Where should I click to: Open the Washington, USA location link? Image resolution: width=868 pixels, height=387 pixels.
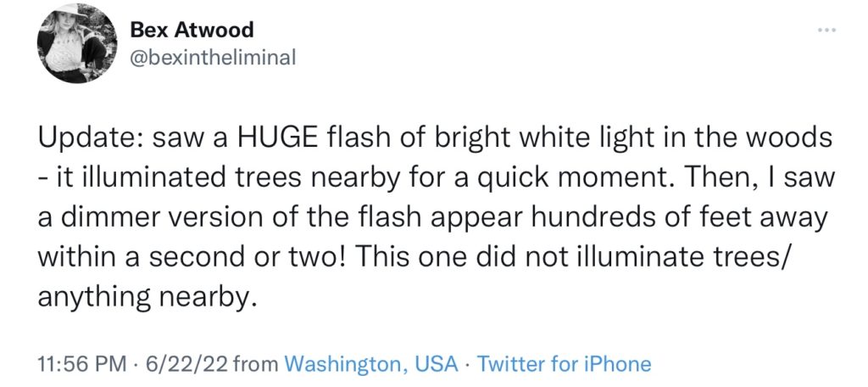tap(371, 364)
